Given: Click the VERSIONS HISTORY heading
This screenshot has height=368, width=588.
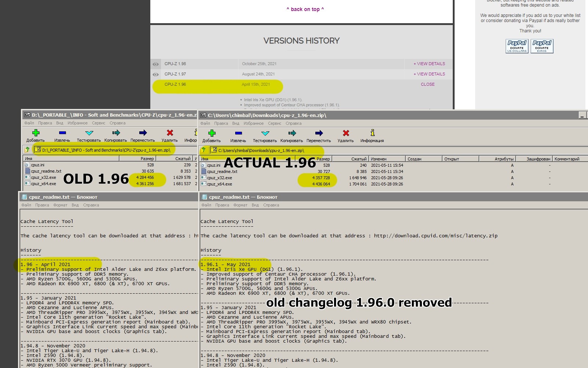Looking at the screenshot, I should (x=301, y=41).
